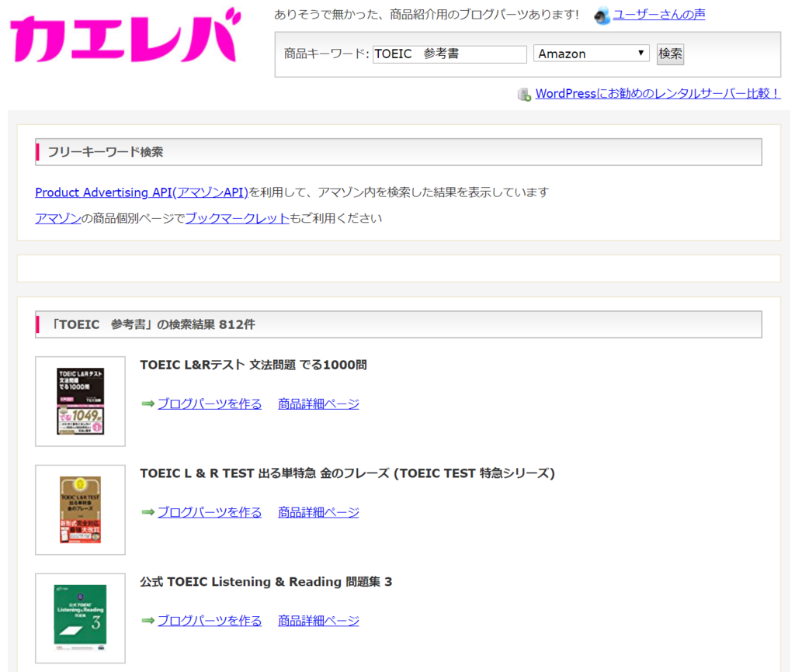Open 商品詳細ページ for 金のフレーズ
Screen dimensions: 795x672
tap(318, 512)
